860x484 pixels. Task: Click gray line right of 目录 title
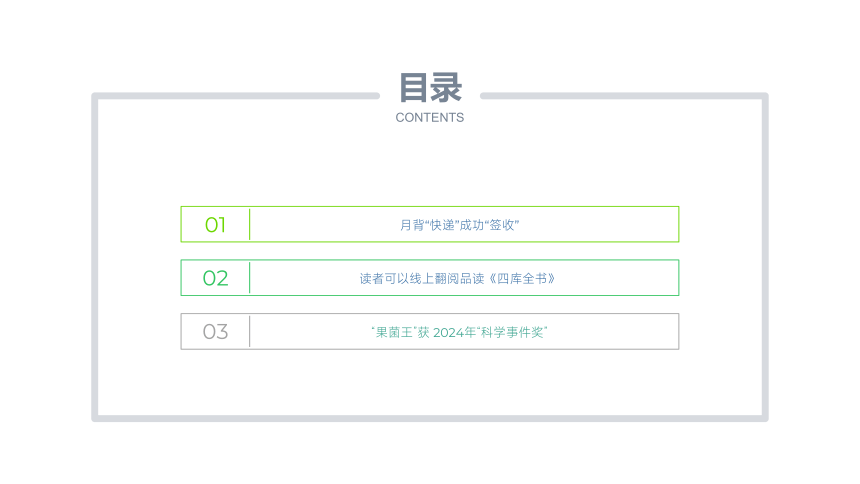click(x=624, y=96)
